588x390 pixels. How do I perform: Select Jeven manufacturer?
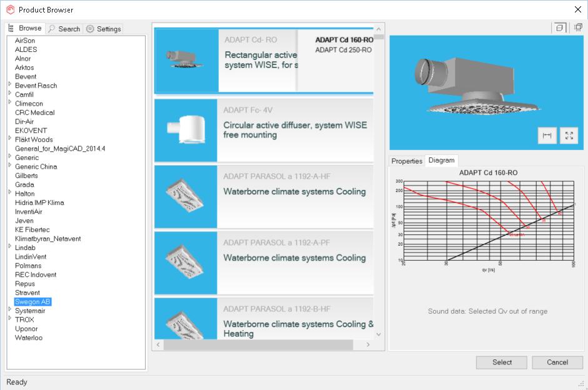click(x=24, y=221)
